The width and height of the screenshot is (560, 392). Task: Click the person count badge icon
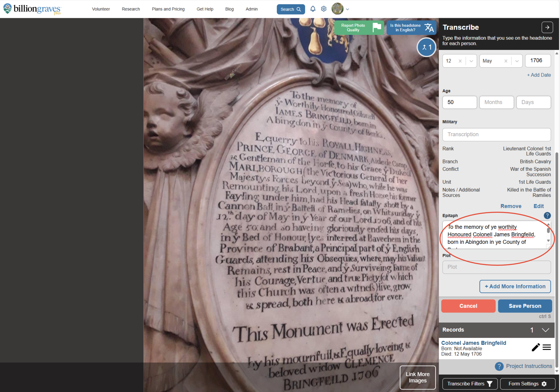point(426,47)
